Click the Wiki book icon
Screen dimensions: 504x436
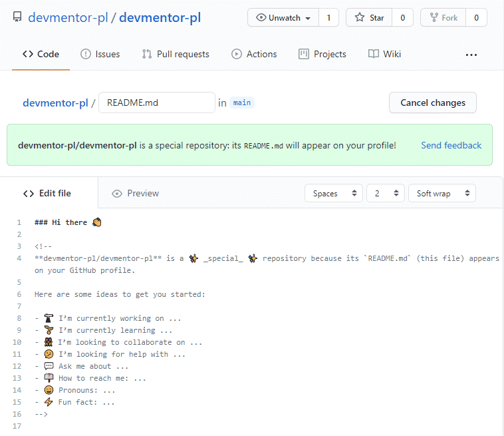coord(373,54)
